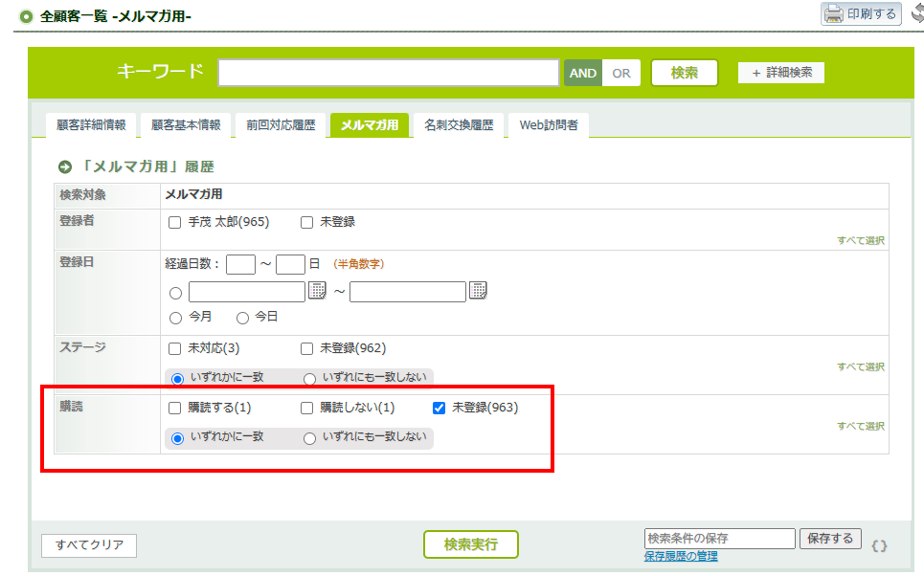Select the 今月 radio button
924x576 pixels.
175,318
